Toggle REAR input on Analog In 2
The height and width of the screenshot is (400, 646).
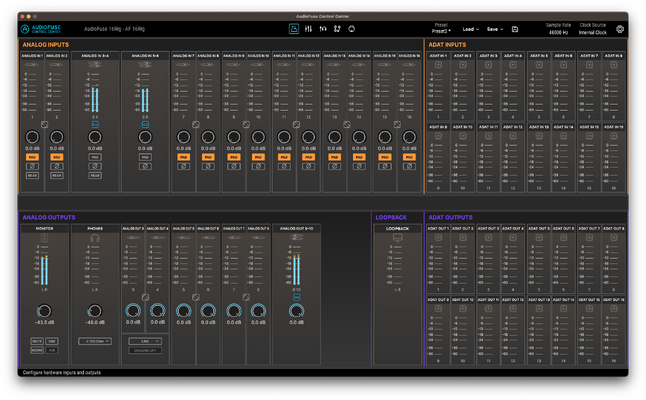56,175
